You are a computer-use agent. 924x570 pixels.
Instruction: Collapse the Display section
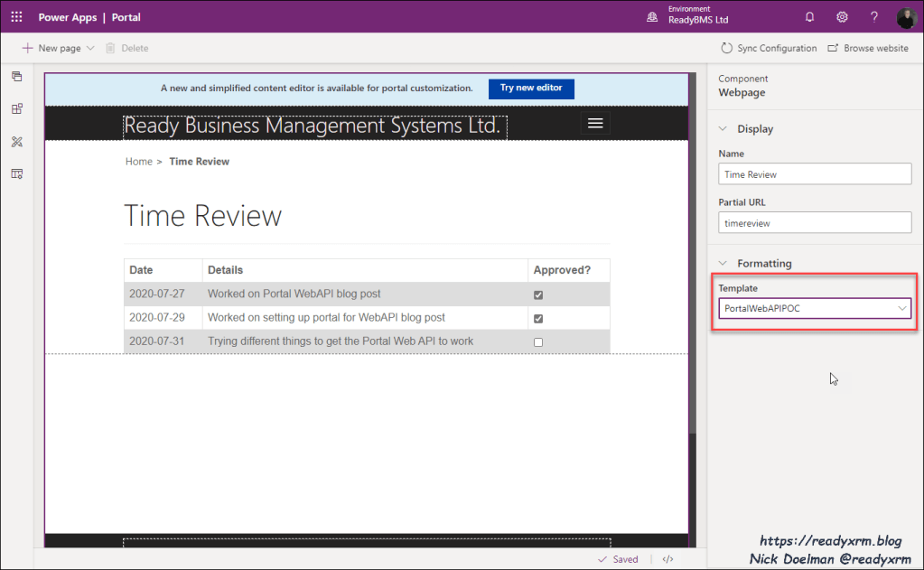pyautogui.click(x=723, y=129)
